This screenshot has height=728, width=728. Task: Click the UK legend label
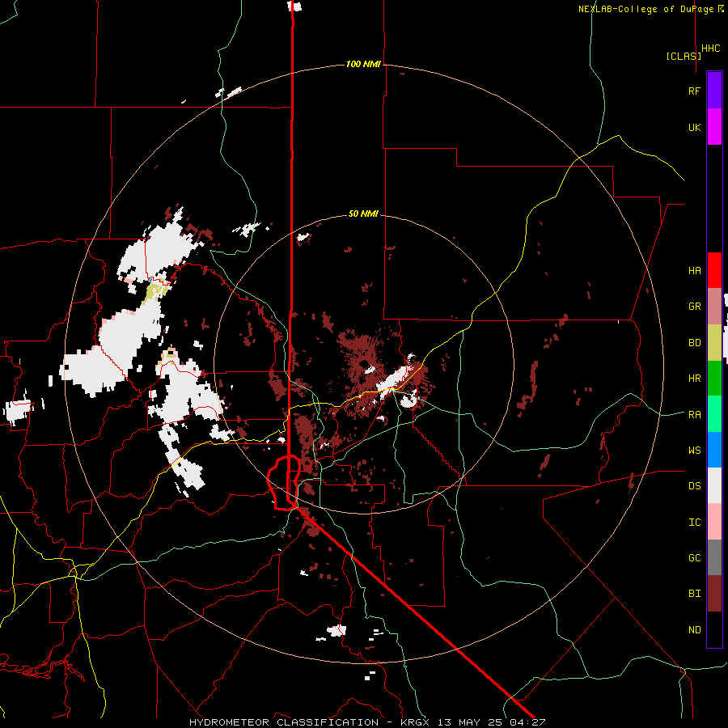click(694, 128)
